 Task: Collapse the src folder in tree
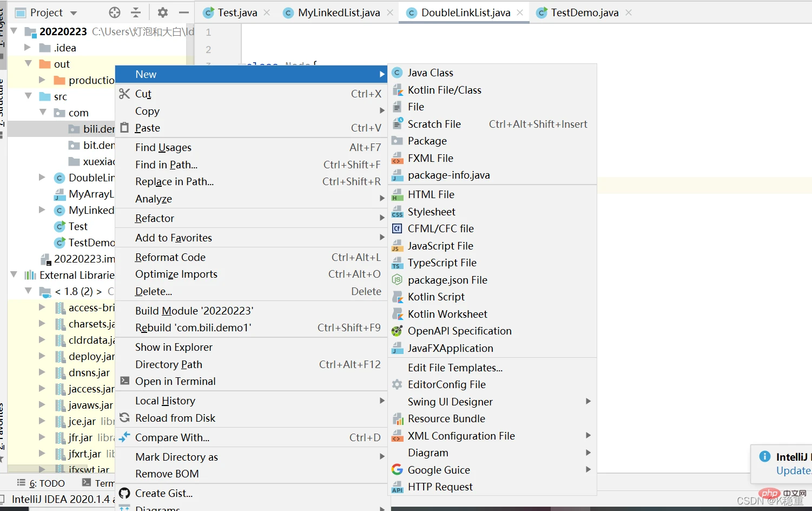[29, 96]
